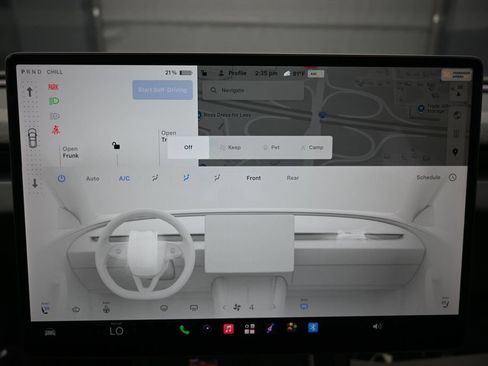This screenshot has height=366, width=488.
Task: Switch to Front climate view
Action: [253, 178]
